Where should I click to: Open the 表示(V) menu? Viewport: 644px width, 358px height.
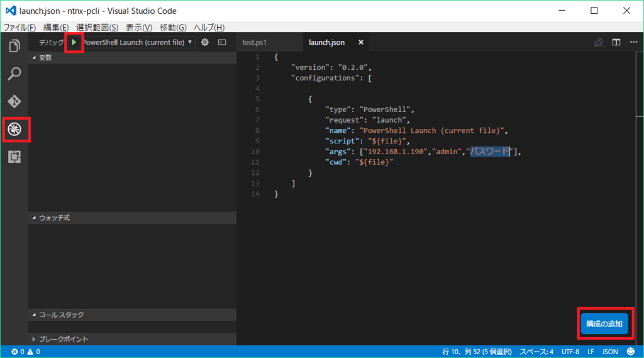[139, 28]
